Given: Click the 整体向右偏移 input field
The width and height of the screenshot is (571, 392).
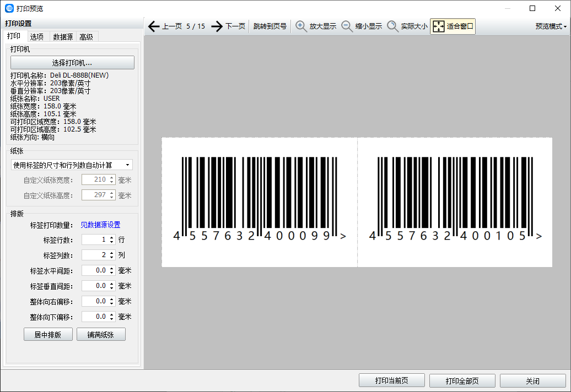Looking at the screenshot, I should 95,301.
